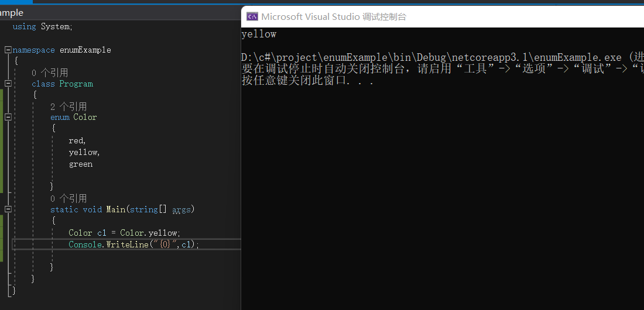The height and width of the screenshot is (310, 644).
Task: Select the editor tab ending in 'ample'
Action: (x=12, y=13)
